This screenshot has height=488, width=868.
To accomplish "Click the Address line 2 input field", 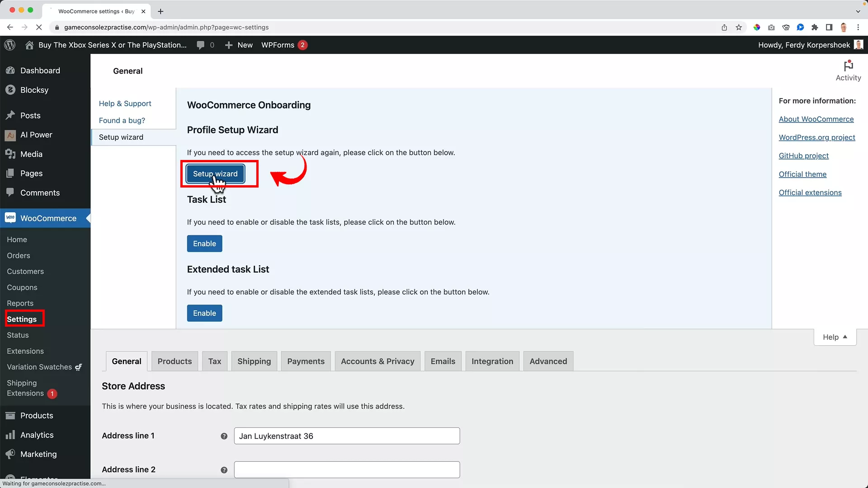I will [346, 469].
